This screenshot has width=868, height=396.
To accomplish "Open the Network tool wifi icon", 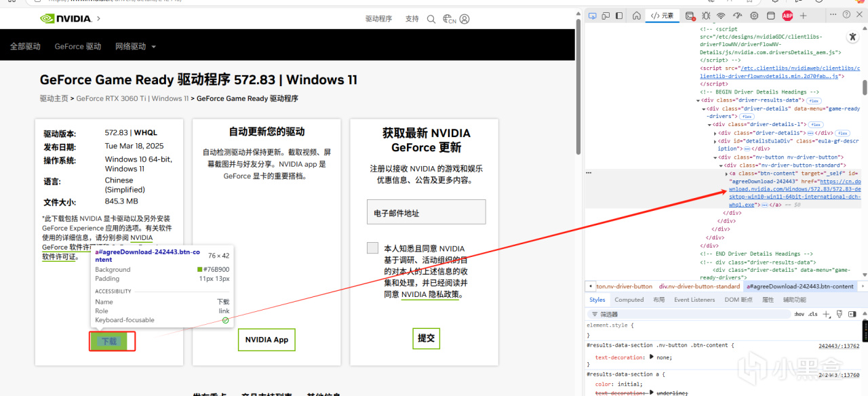I will pyautogui.click(x=722, y=16).
